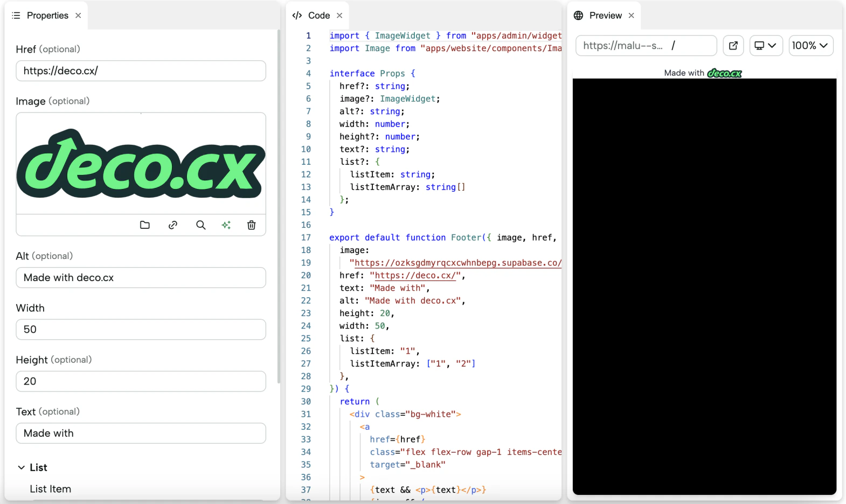The height and width of the screenshot is (504, 846).
Task: Open the device viewport dropdown
Action: [x=766, y=46]
